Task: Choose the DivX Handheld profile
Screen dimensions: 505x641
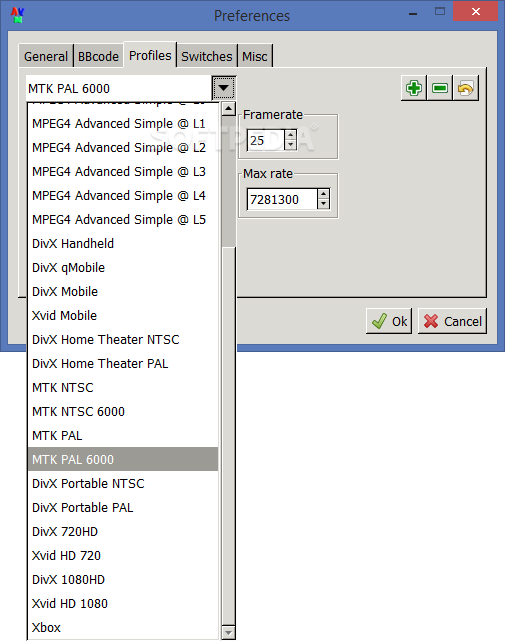Action: (x=123, y=244)
